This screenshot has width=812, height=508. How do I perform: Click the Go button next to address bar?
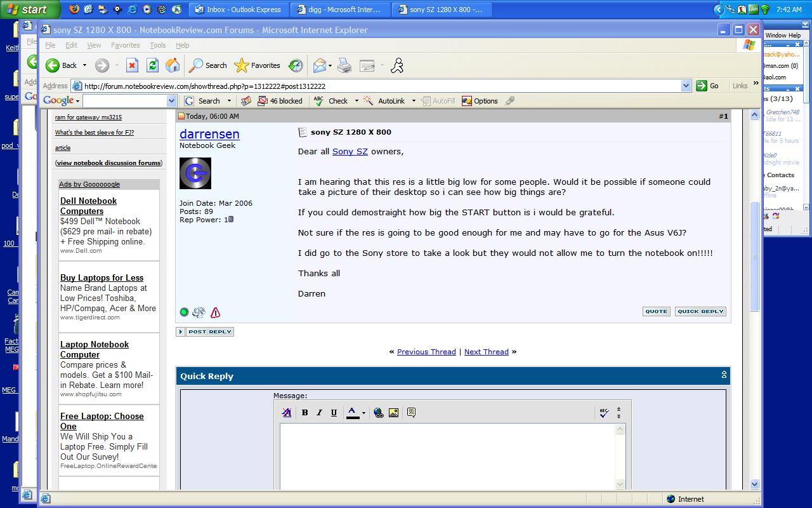point(709,86)
